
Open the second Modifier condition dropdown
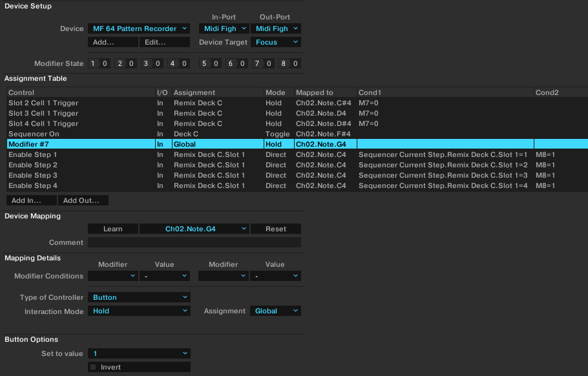(x=224, y=276)
